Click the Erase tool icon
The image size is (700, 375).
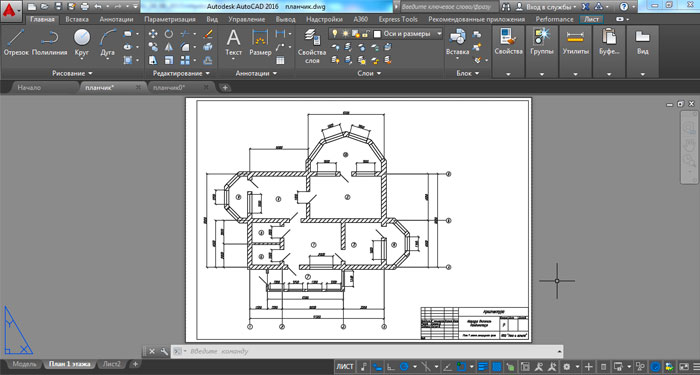[x=208, y=34]
